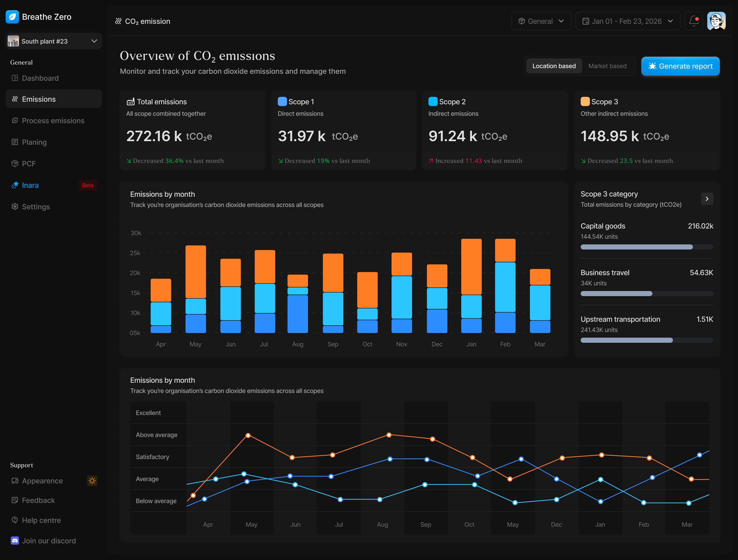
Task: Select Location based view
Action: coord(554,66)
